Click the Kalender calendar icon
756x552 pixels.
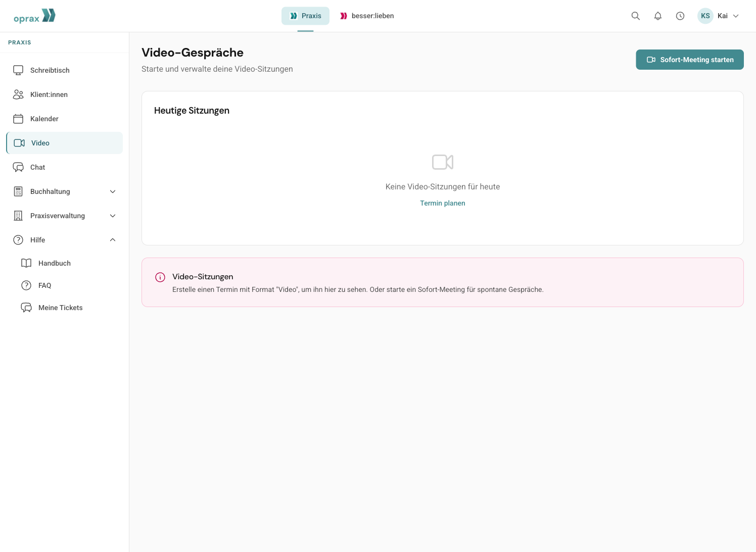click(18, 119)
